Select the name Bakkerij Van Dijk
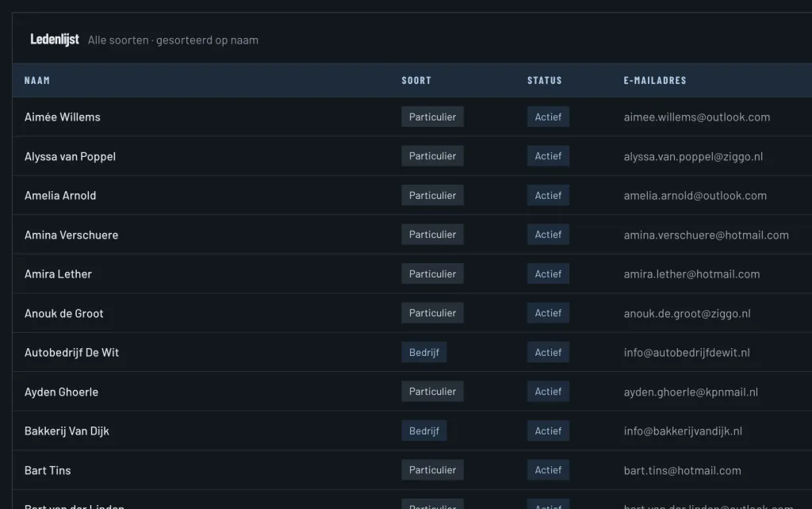812x509 pixels. tap(67, 431)
